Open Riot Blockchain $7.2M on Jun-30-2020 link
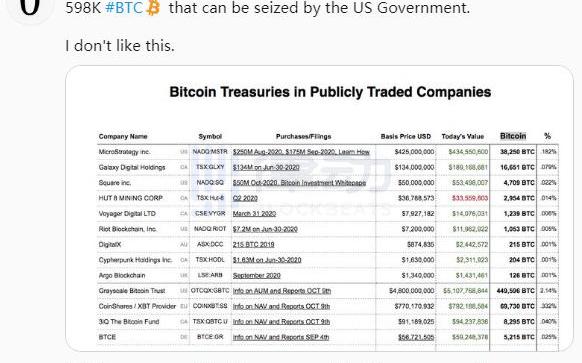This screenshot has height=363, width=582. tap(265, 229)
